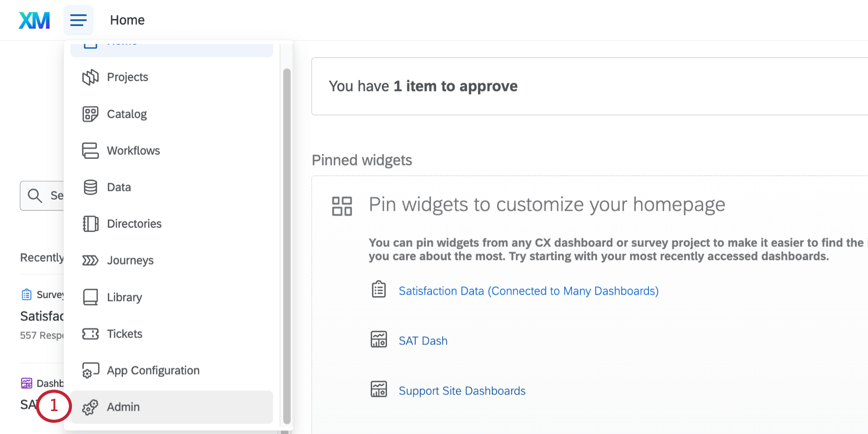The width and height of the screenshot is (868, 434).
Task: Click the Pin widgets grid icon
Action: click(x=342, y=206)
